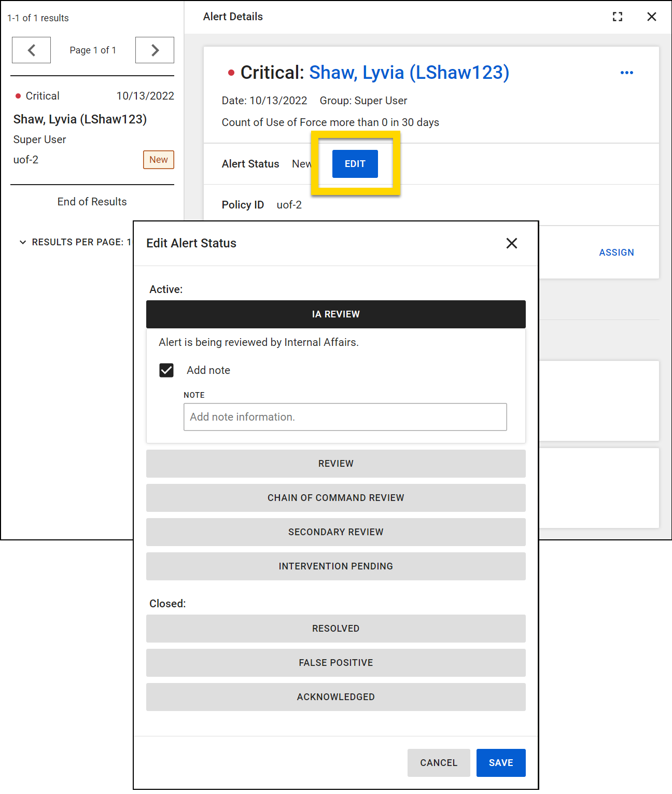Open the three-dot more options menu
Viewport: 672px width, 794px height.
tap(626, 73)
